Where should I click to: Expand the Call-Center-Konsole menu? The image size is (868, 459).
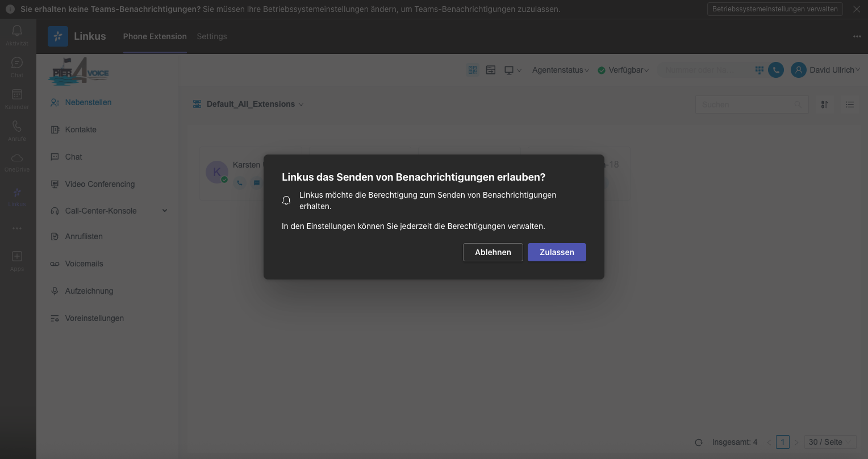point(165,211)
